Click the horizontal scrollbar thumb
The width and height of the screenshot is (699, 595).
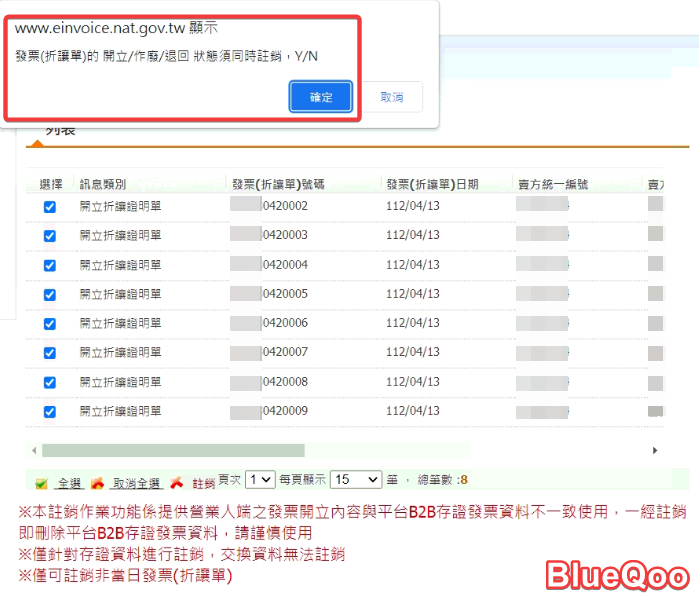[172, 451]
